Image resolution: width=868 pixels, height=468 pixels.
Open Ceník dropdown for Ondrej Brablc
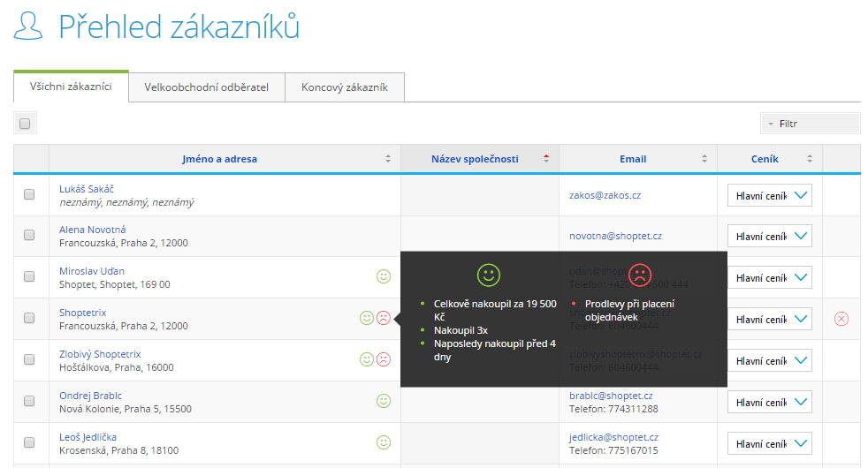pyautogui.click(x=770, y=402)
